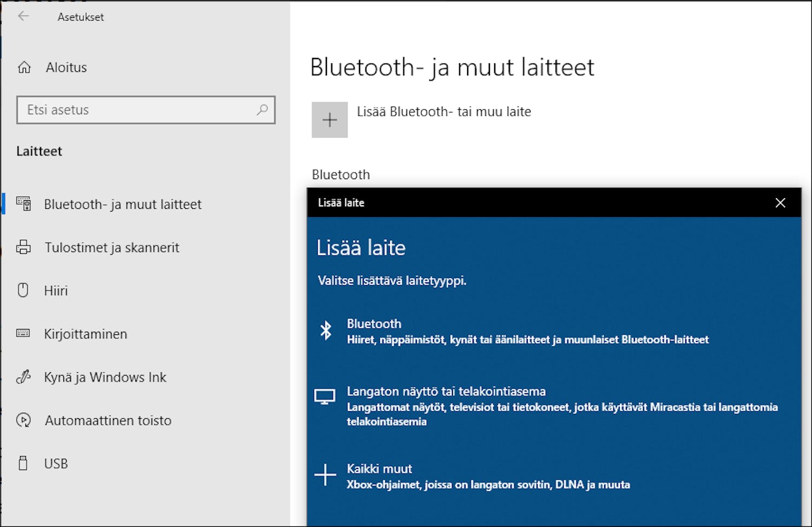
Task: Click the Bluetooth icon in Lisää laite dialog
Action: pyautogui.click(x=326, y=331)
